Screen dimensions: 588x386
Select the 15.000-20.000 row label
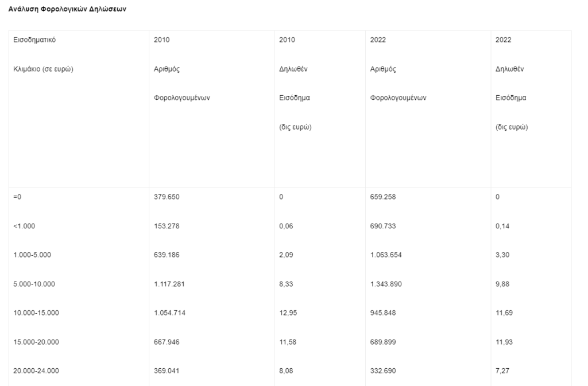pos(36,342)
